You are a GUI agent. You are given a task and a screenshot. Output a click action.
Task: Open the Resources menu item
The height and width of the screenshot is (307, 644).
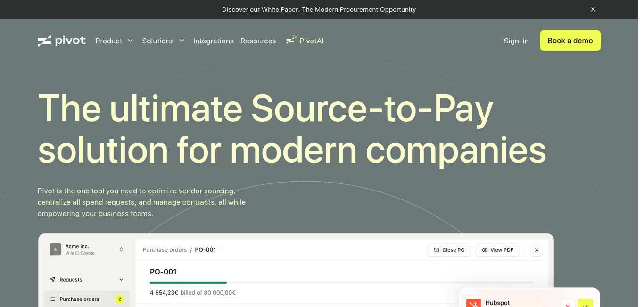tap(258, 41)
